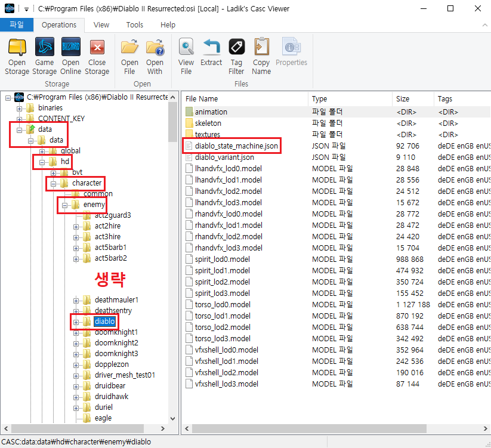Click the Tag Filter icon
This screenshot has width=491, height=448.
236,47
